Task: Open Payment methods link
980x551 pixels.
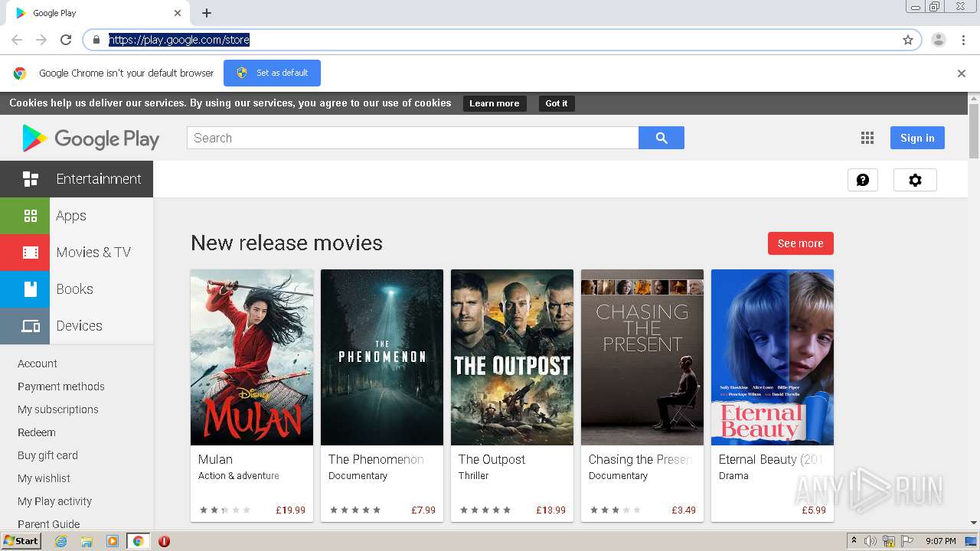Action: click(x=61, y=386)
